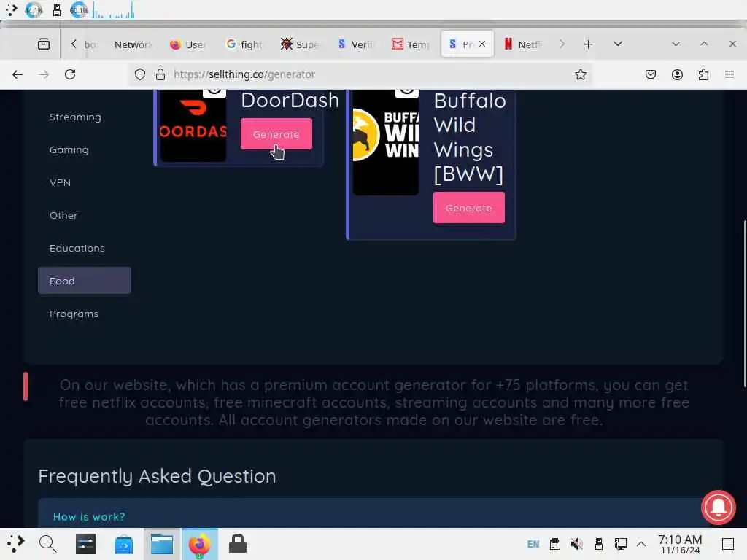Click the sellthing.co address bar
Viewport: 747px width, 560px height.
point(362,74)
